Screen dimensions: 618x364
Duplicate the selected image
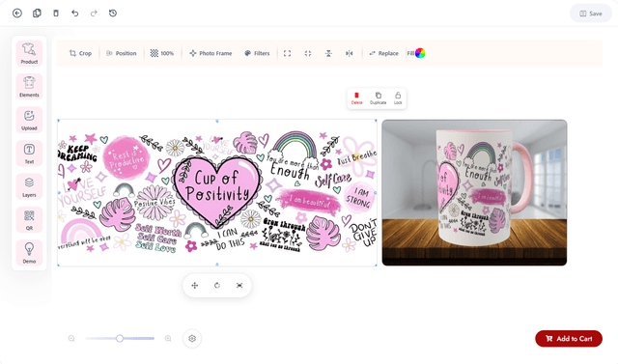[378, 98]
